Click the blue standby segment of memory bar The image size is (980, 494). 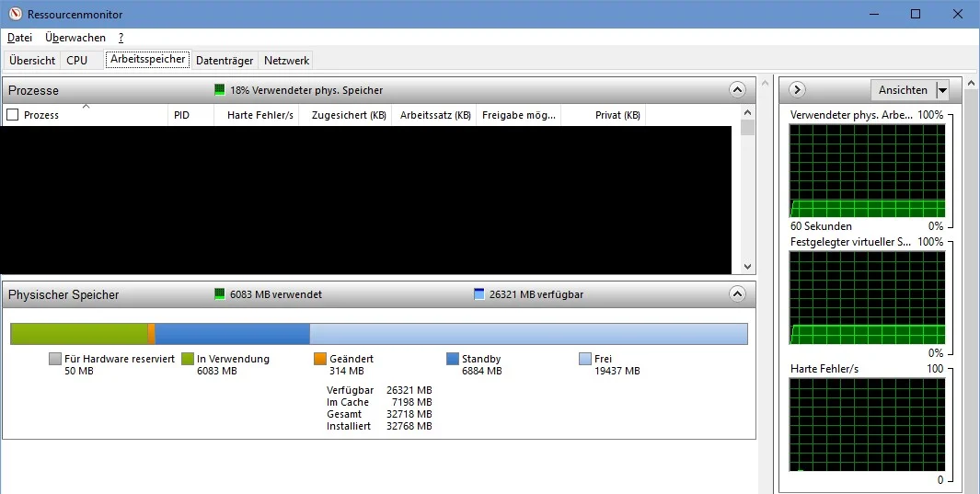tap(233, 334)
